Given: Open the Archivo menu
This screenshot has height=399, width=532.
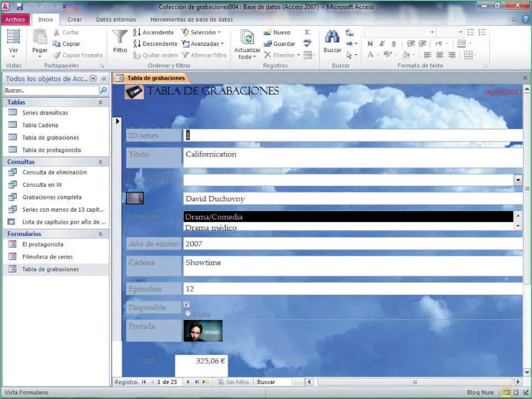Looking at the screenshot, I should tap(15, 19).
